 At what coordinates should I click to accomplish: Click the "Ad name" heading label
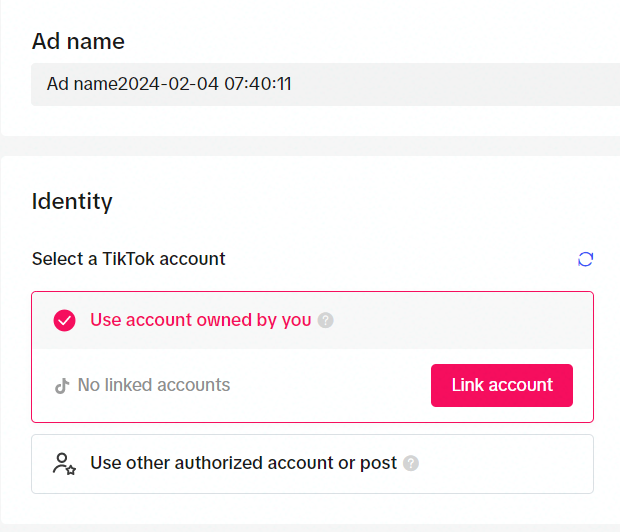pyautogui.click(x=78, y=41)
